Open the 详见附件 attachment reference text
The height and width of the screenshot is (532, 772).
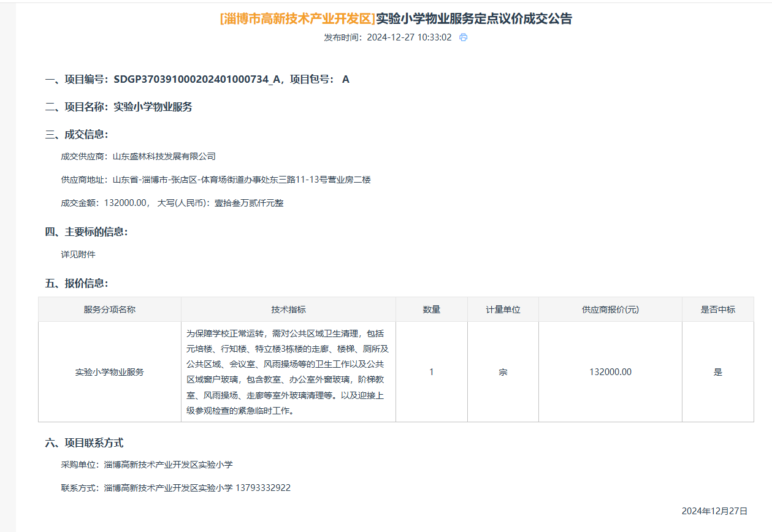click(x=78, y=254)
